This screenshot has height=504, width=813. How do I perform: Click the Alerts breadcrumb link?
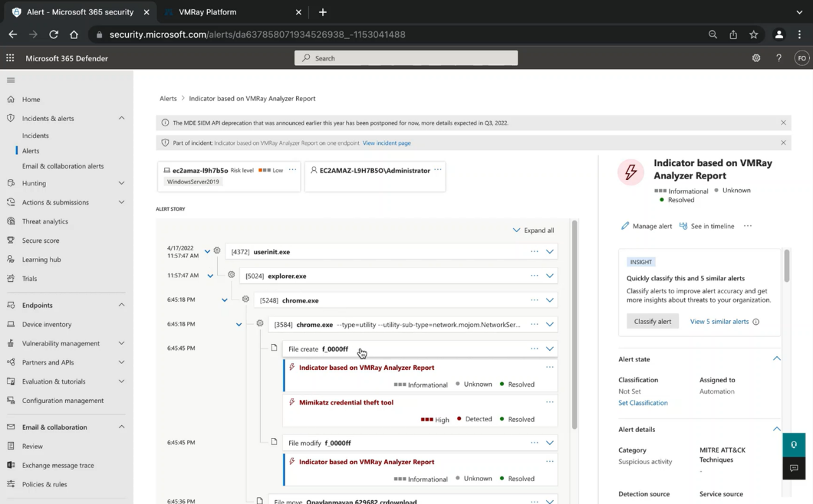[x=168, y=98]
